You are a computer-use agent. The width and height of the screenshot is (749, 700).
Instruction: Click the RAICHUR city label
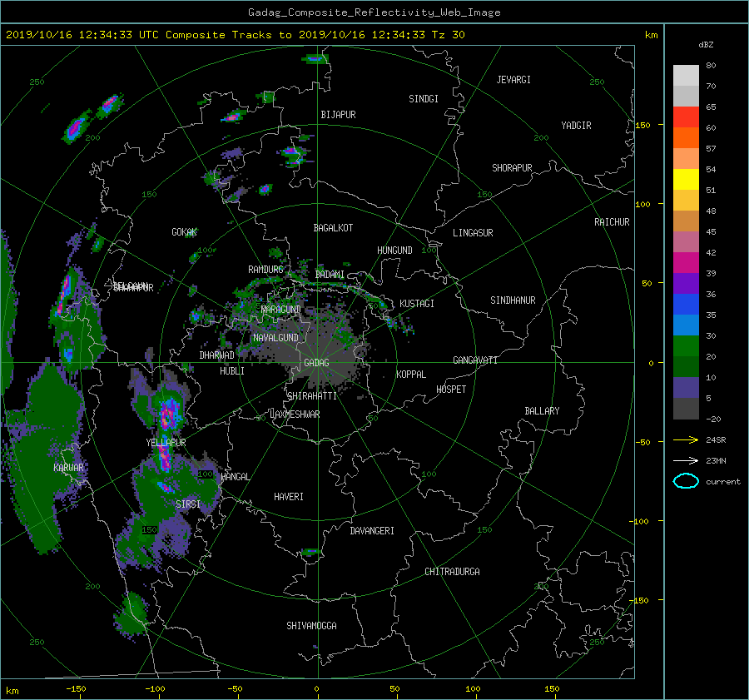point(612,222)
